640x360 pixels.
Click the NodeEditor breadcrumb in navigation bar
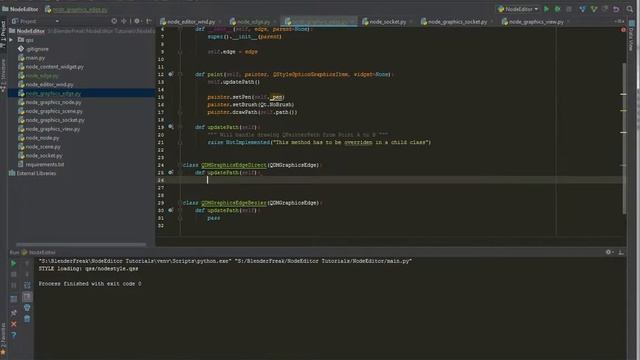pyautogui.click(x=20, y=9)
